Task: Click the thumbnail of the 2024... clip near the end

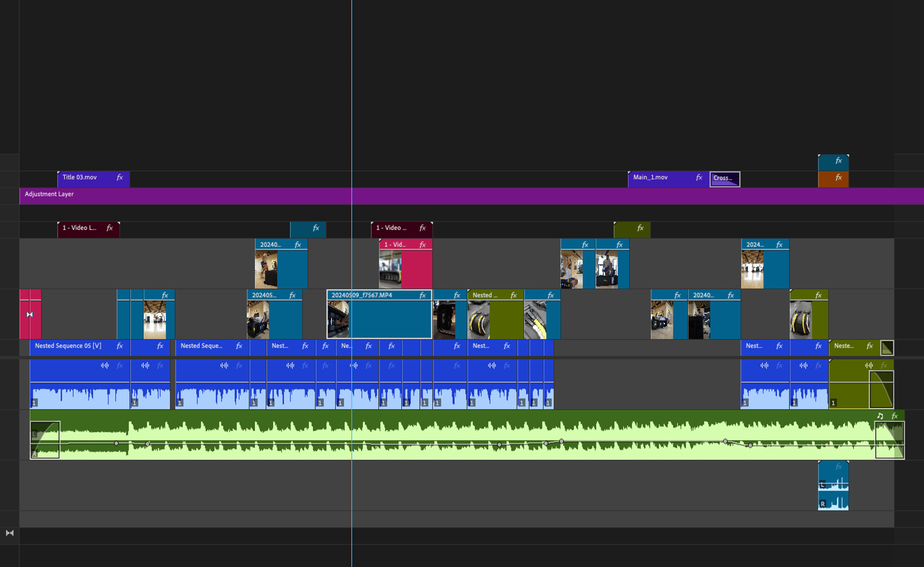Action: click(x=753, y=269)
